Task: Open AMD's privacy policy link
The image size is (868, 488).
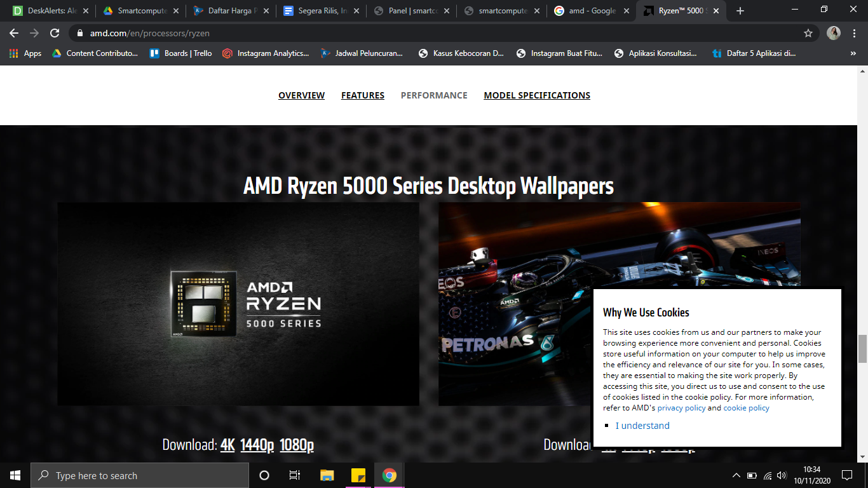Action: [681, 408]
